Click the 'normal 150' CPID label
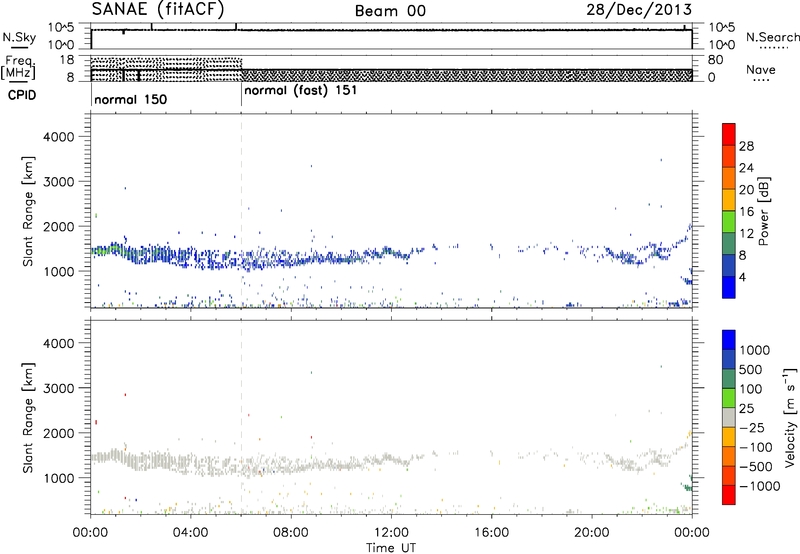 (131, 99)
